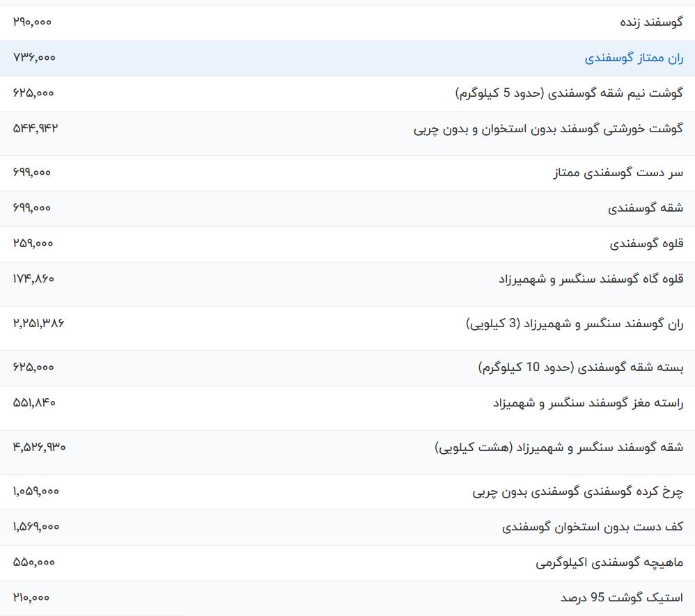
Task: Select ۶۲۵,۰۰۰ in the بسته شقه گوسفندی row
Action: click(x=33, y=367)
